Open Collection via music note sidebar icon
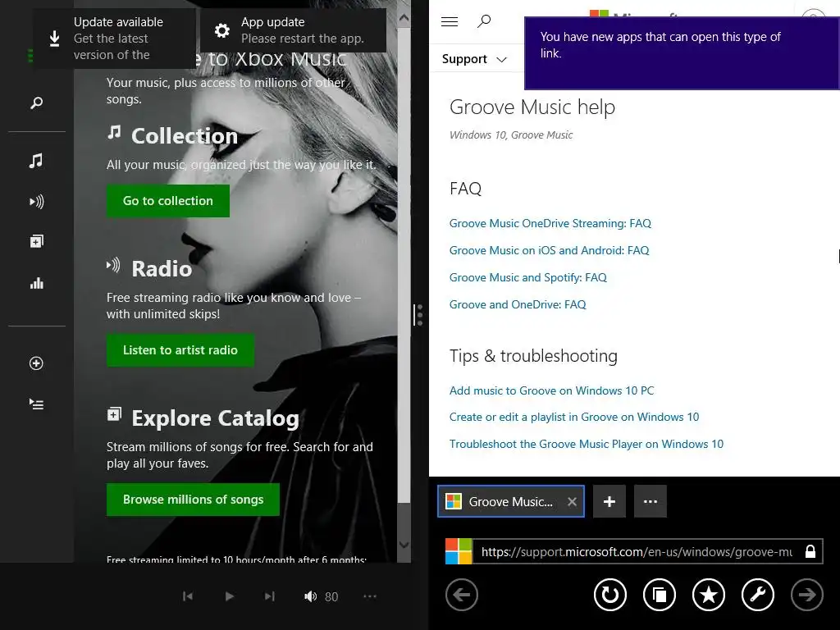 [x=36, y=161]
